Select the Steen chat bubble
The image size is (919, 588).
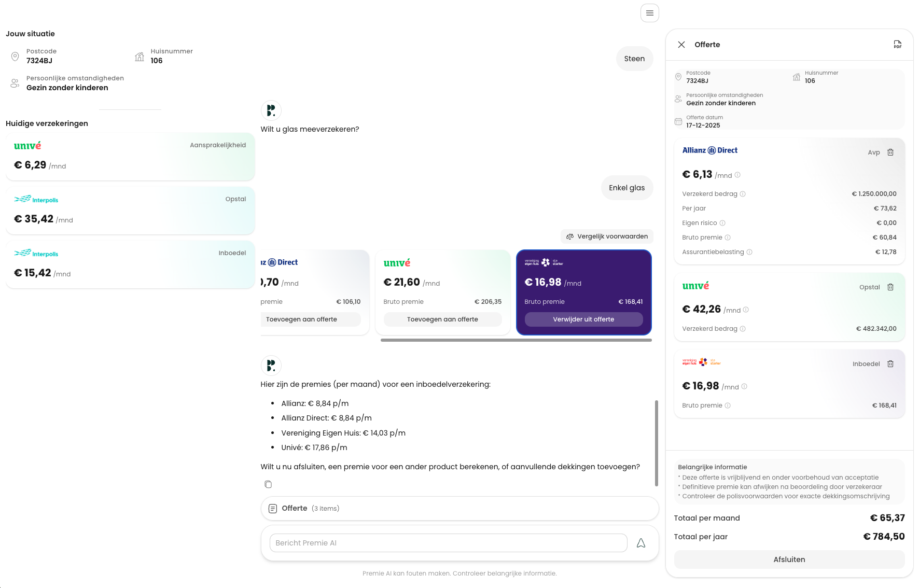634,59
